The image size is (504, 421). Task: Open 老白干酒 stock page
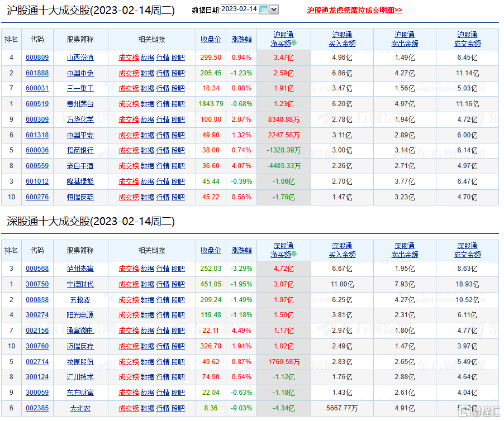tap(80, 166)
